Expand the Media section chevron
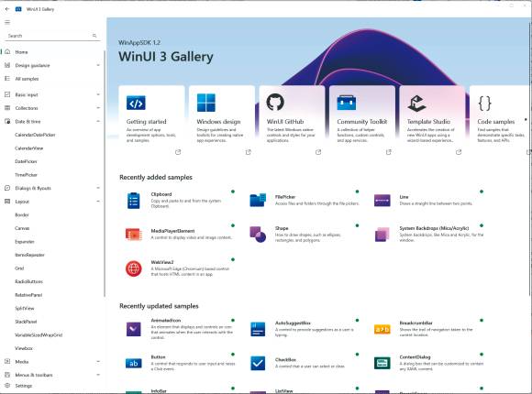This screenshot has height=394, width=532. coord(98,361)
